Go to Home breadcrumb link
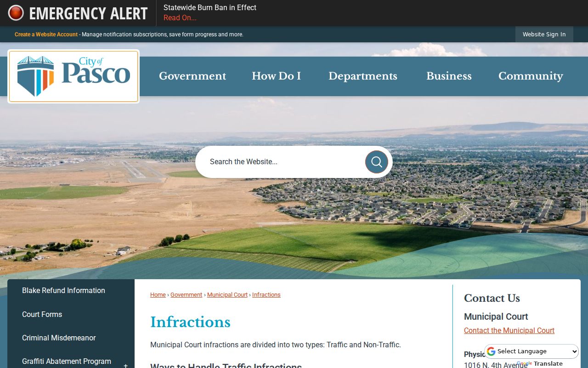 (x=158, y=295)
